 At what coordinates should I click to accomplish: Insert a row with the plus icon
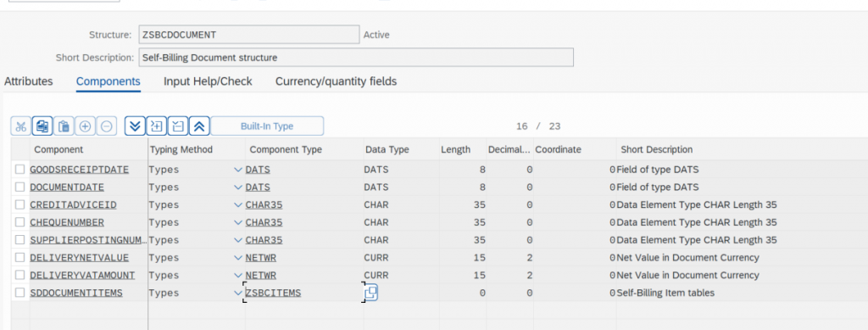coord(85,126)
